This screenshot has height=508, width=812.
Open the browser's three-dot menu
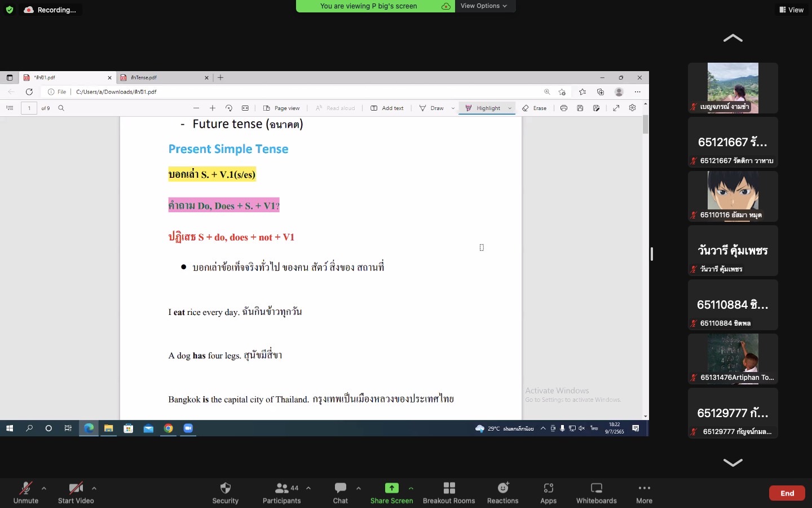coord(638,91)
